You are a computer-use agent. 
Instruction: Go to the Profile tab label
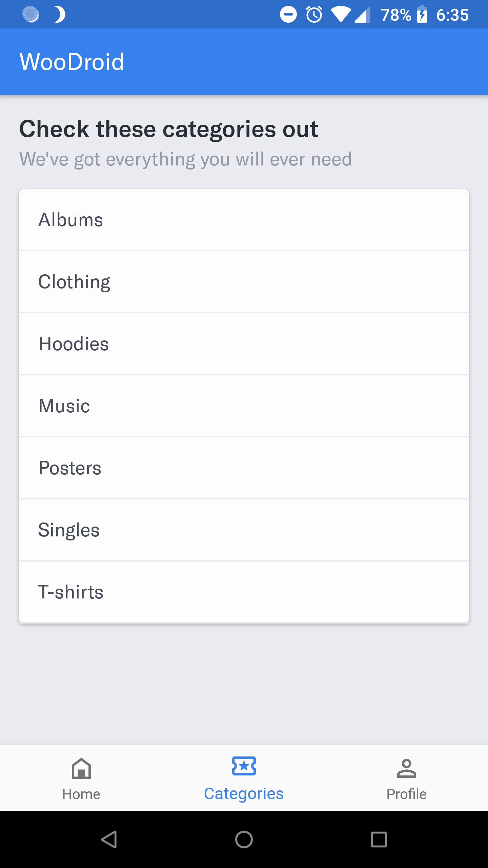tap(406, 794)
